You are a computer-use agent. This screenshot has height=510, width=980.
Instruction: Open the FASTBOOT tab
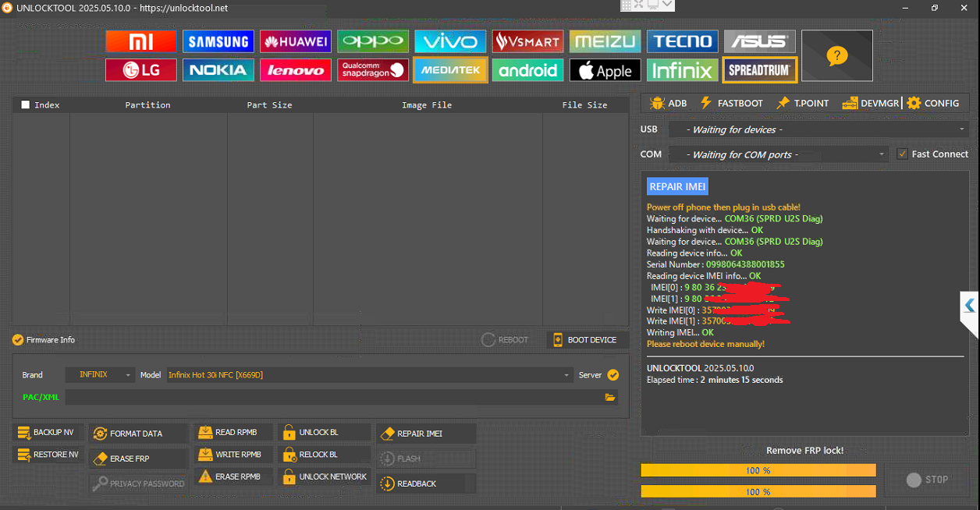click(x=731, y=103)
